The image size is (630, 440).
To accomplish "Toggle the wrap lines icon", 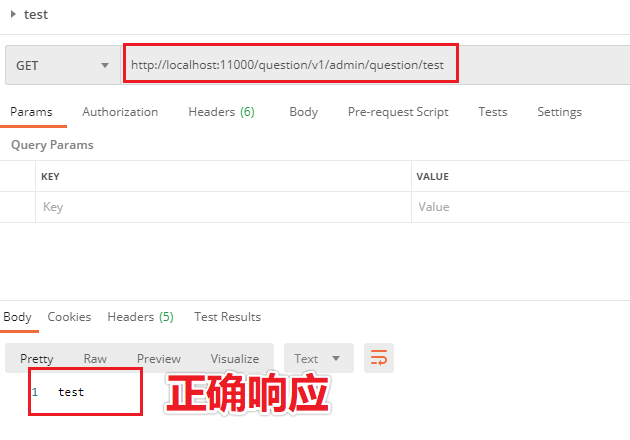I will (379, 358).
